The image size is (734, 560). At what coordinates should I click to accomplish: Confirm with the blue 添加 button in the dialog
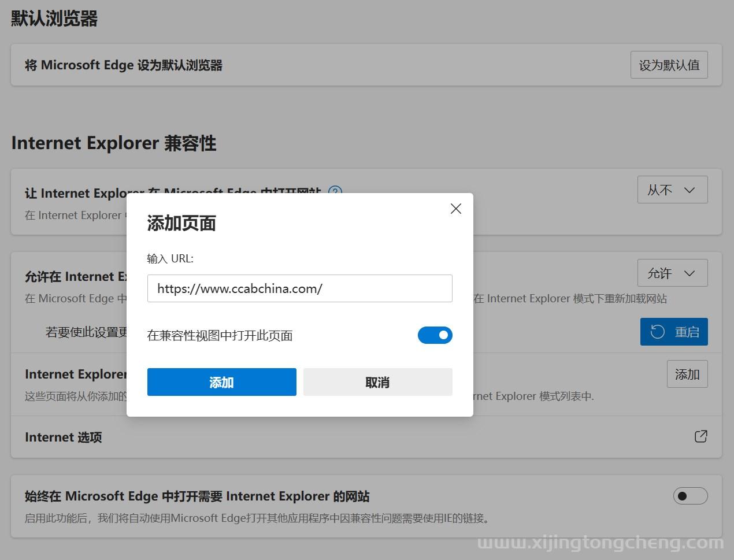point(221,382)
